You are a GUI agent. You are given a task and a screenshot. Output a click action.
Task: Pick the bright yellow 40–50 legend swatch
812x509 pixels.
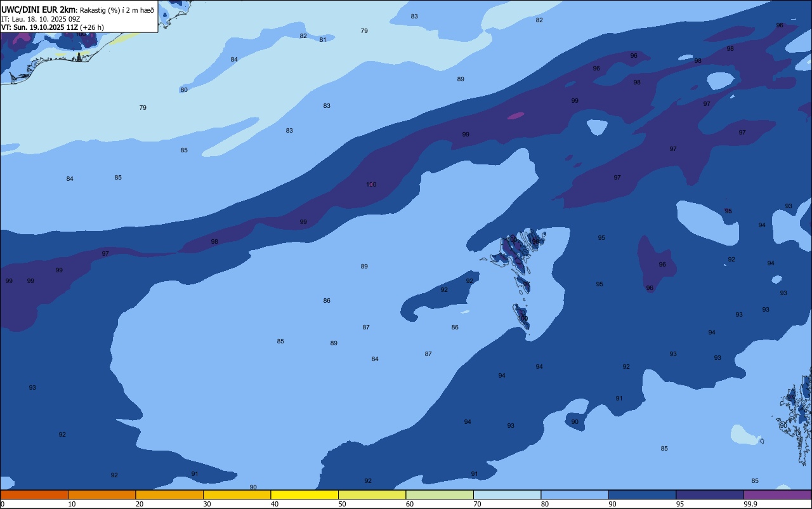(304, 494)
